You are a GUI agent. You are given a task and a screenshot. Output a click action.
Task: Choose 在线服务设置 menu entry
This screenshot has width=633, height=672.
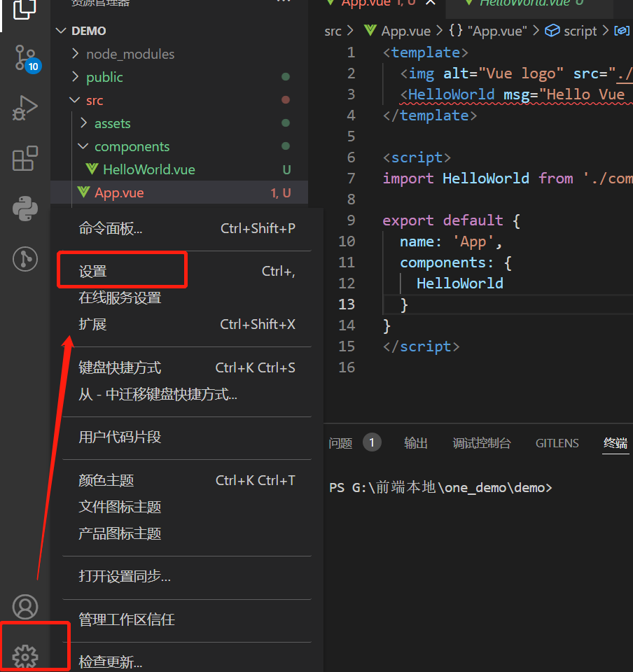point(187,298)
